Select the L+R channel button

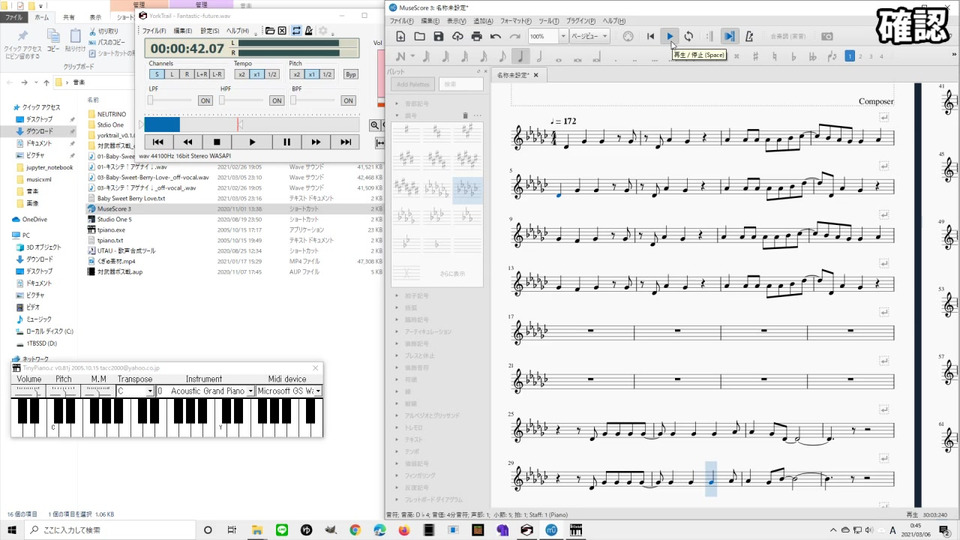[x=202, y=75]
